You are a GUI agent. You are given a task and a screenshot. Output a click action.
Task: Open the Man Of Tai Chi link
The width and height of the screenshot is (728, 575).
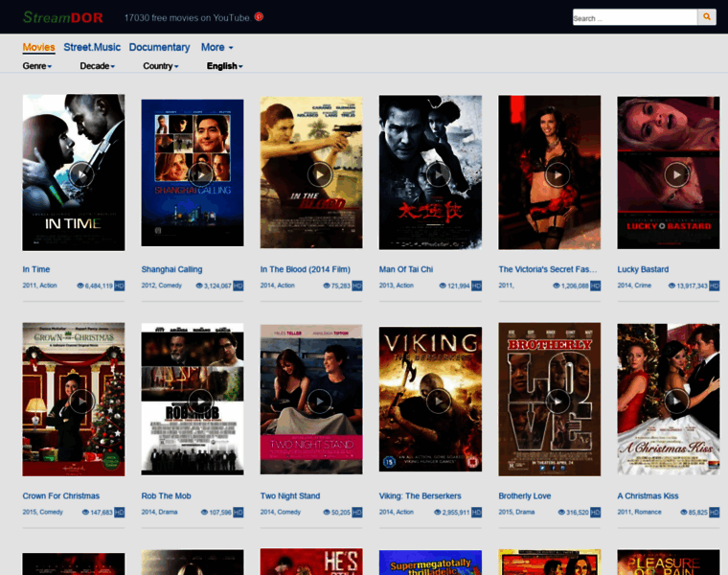[x=406, y=269]
